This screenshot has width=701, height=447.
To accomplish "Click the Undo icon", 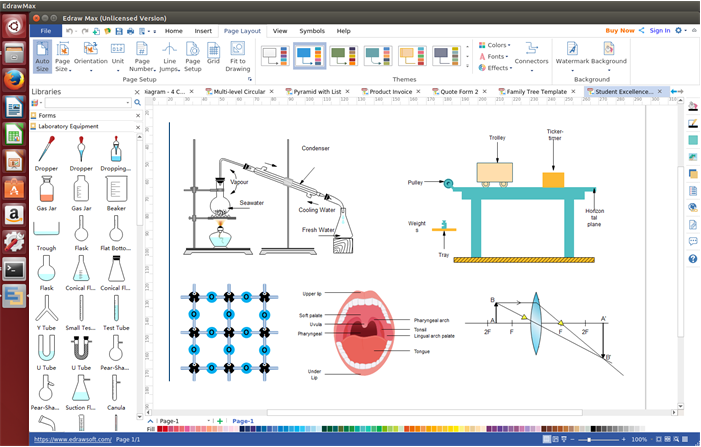I will [69, 31].
